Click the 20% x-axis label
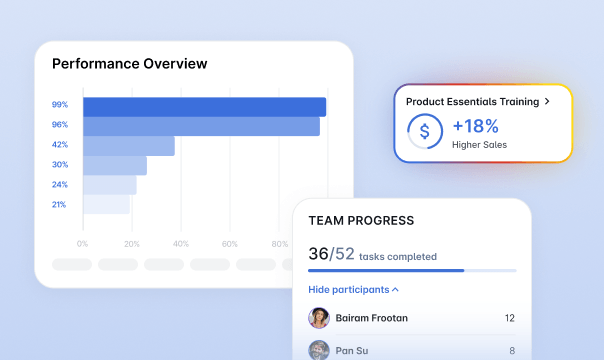This screenshot has width=604, height=360. (132, 244)
